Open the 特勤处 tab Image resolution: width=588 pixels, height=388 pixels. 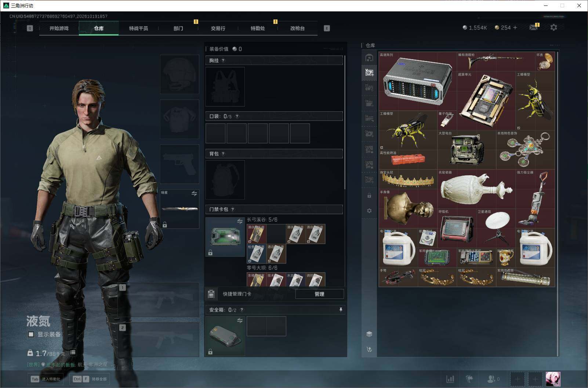tap(258, 28)
